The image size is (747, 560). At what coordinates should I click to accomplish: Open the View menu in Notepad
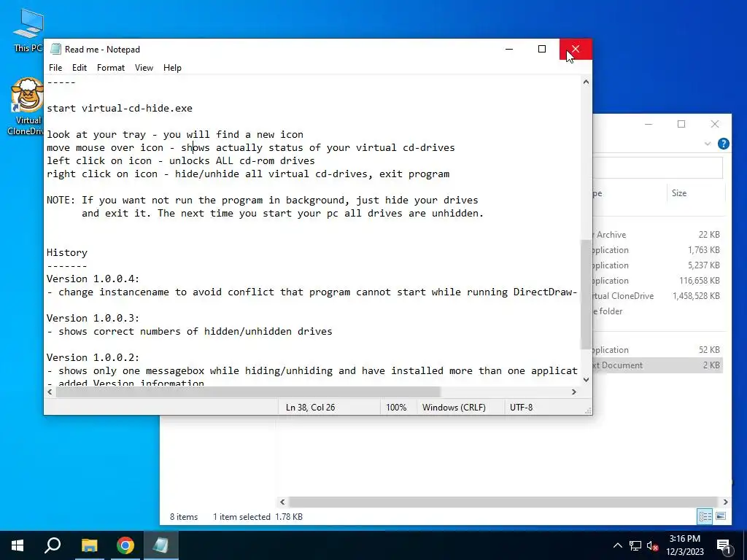click(x=144, y=68)
